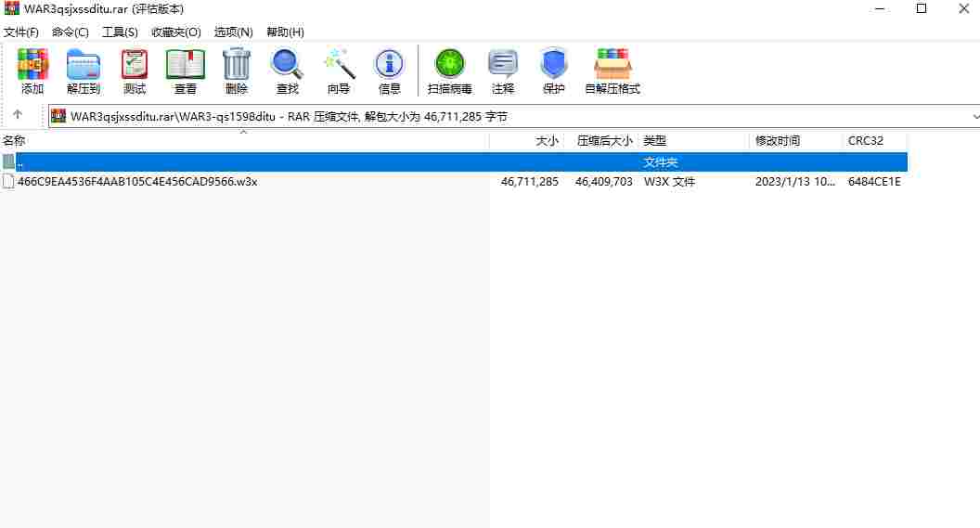Select file 466C9EA4536F4AAB105C4E456CAD9566.w3x
980x528 pixels.
coord(137,182)
